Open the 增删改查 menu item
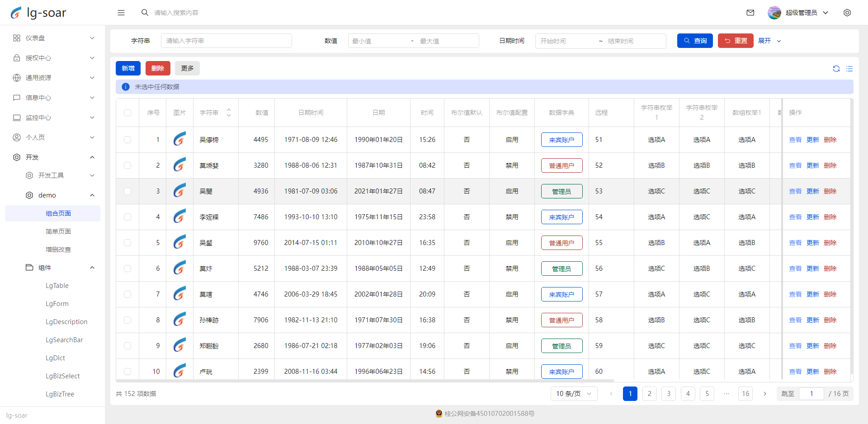The height and width of the screenshot is (424, 868). (x=58, y=250)
